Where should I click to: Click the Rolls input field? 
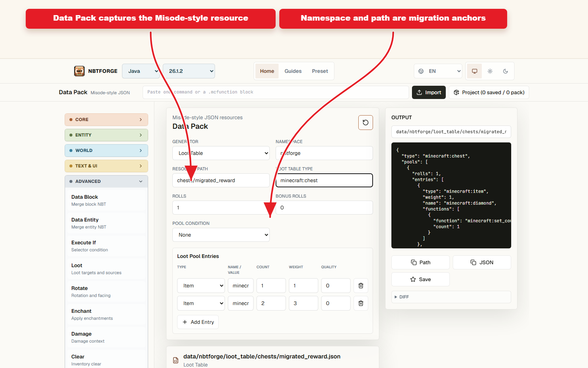[x=221, y=208]
